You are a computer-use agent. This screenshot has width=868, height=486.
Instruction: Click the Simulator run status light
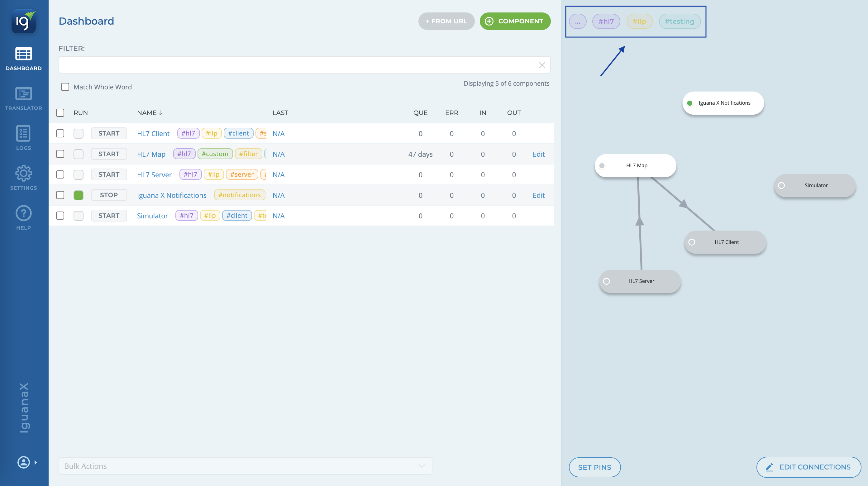(79, 216)
